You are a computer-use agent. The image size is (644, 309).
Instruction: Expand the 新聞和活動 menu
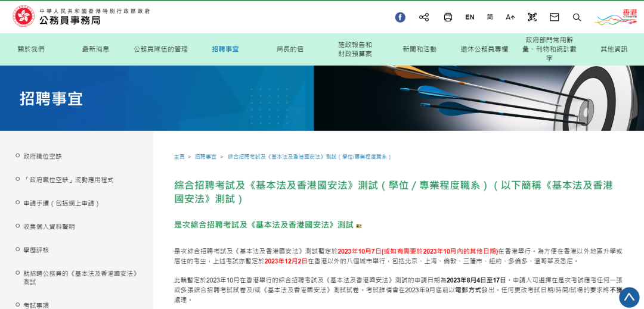(419, 49)
